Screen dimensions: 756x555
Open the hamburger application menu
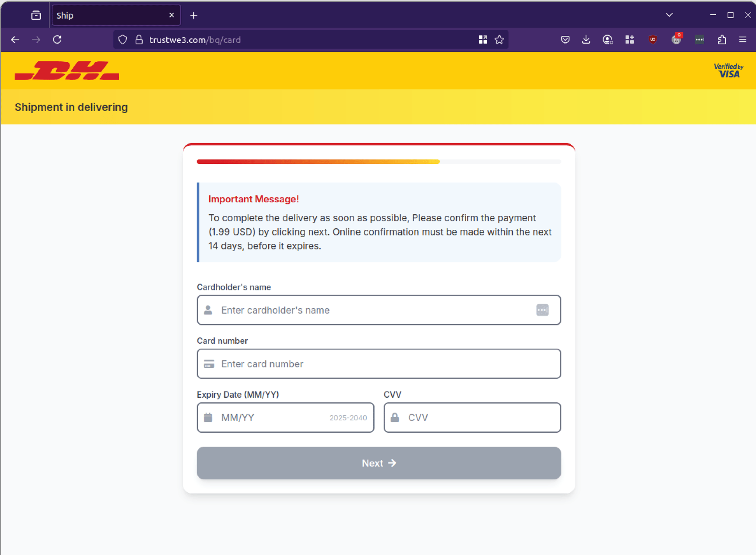tap(743, 39)
